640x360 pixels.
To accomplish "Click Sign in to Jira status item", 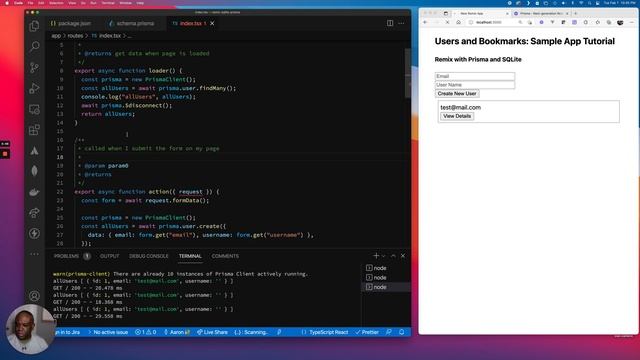I will coord(68,332).
